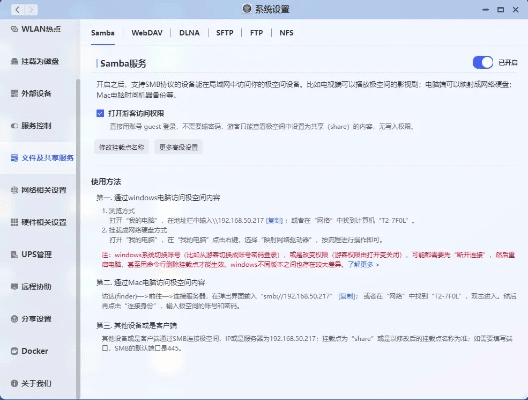The width and height of the screenshot is (528, 400).
Task: Go forward with the right arrow
Action: [x=31, y=9]
